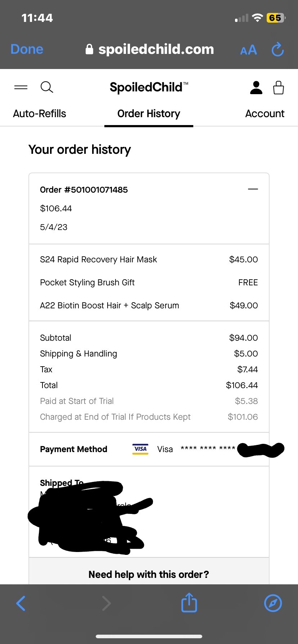298x644 pixels.
Task: Open Safari text size settings with AA
Action: click(248, 50)
